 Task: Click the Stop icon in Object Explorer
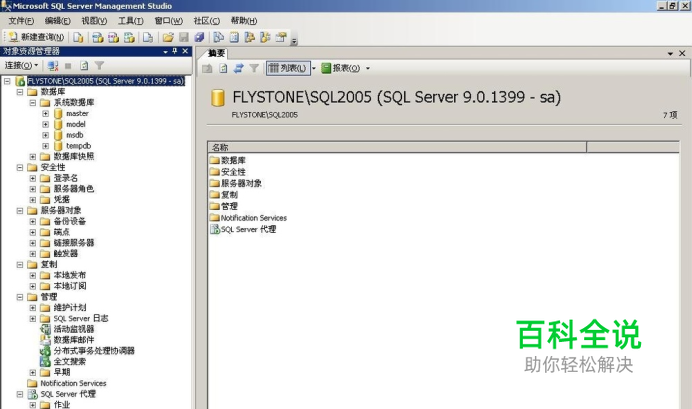click(x=68, y=66)
